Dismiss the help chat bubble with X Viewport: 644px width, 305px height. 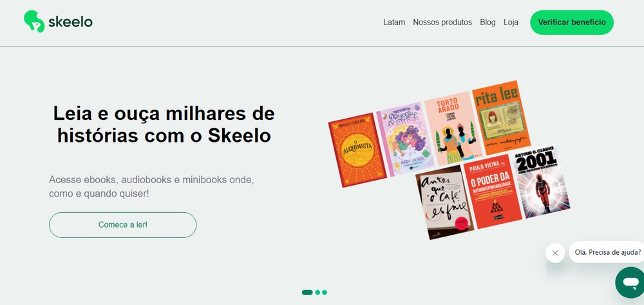[x=555, y=253]
